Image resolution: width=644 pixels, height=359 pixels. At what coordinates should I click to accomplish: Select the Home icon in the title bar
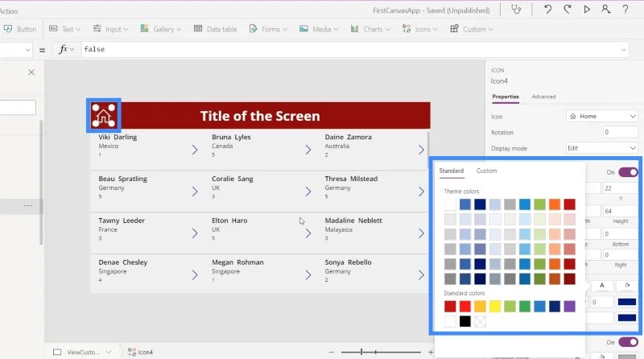click(104, 115)
